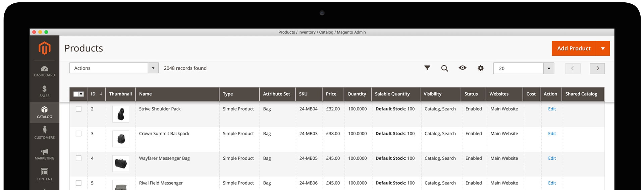This screenshot has height=190, width=644.
Task: Open the Customers sidebar section
Action: point(44,133)
